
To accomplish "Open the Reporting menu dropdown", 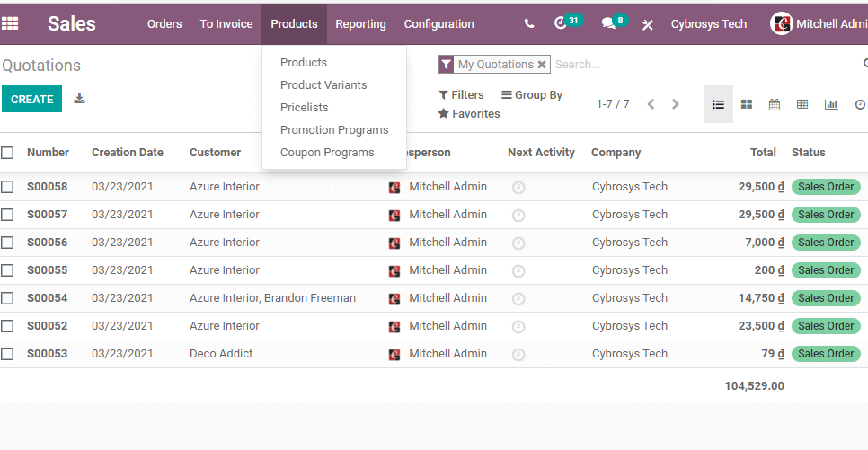I will point(360,23).
